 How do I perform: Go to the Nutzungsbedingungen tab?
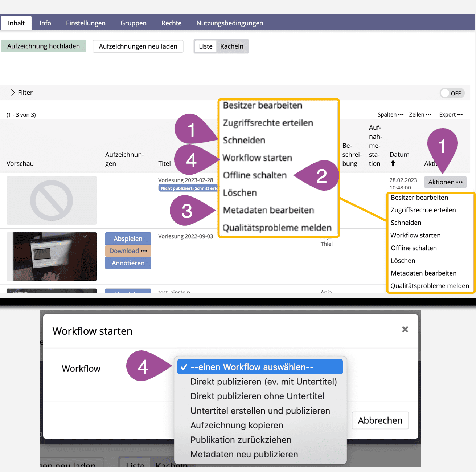(x=230, y=23)
